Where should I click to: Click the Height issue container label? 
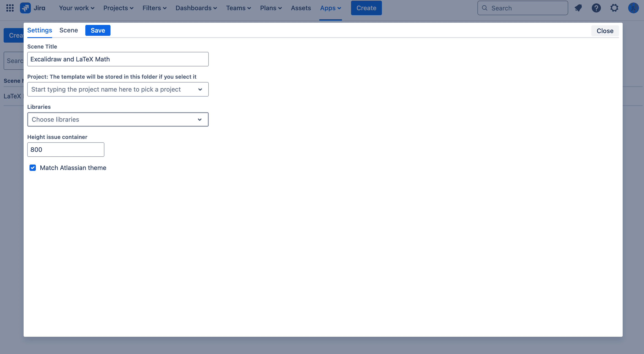click(57, 137)
